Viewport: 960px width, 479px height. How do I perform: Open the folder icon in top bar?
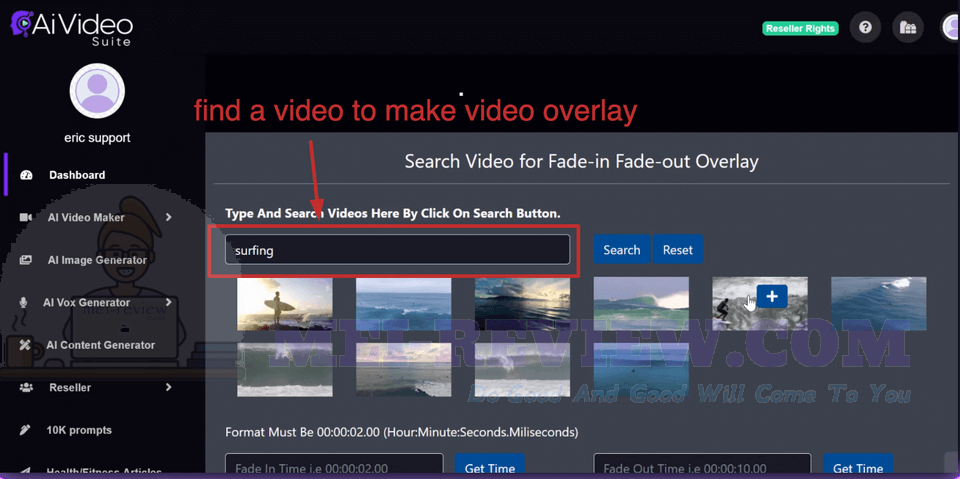tap(907, 28)
